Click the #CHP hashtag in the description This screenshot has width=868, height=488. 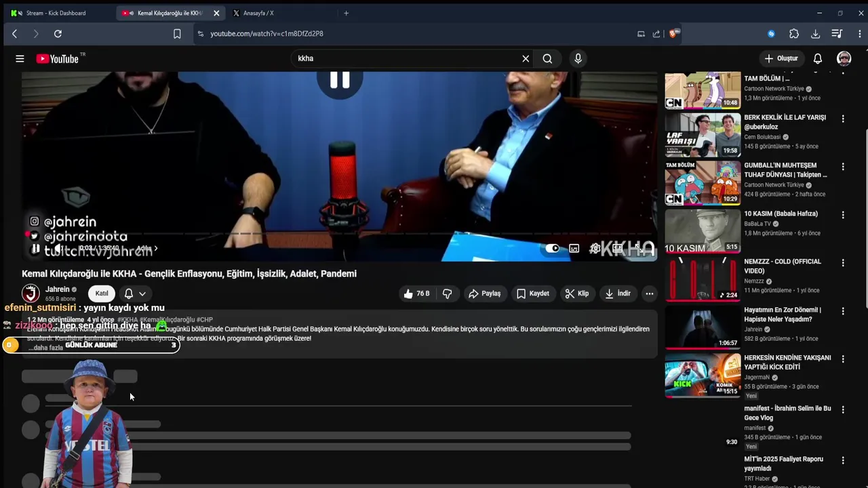click(x=205, y=320)
